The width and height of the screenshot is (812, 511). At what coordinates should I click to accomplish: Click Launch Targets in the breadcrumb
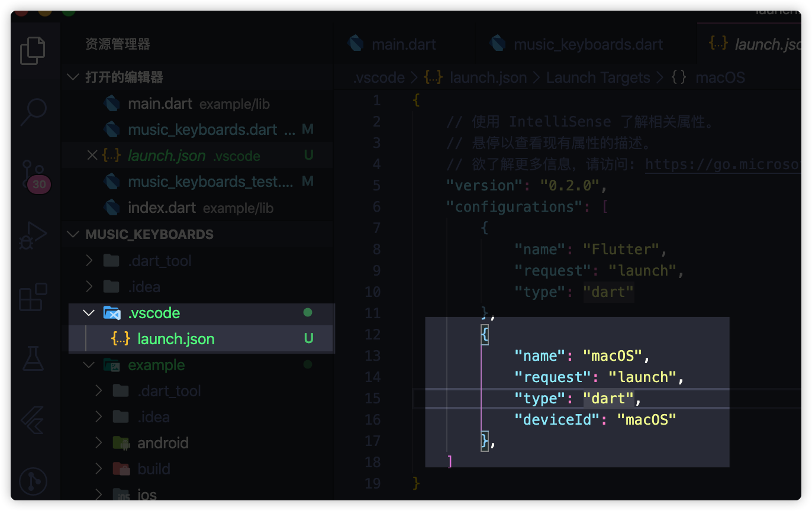(x=598, y=77)
